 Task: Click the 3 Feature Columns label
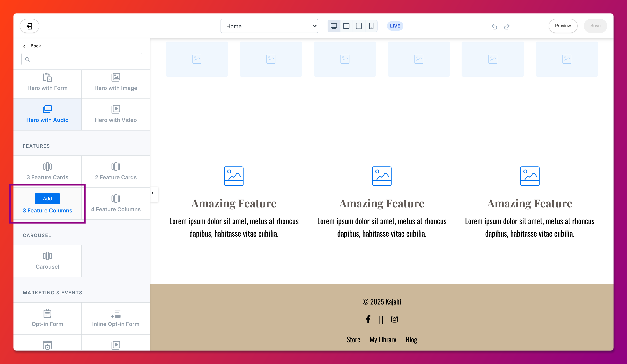point(47,210)
